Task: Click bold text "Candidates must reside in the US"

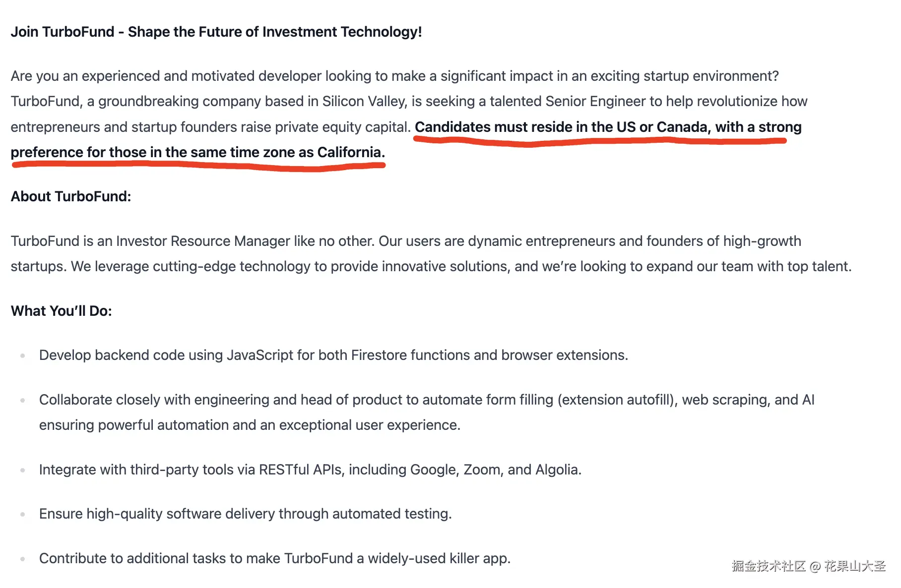Action: 525,127
